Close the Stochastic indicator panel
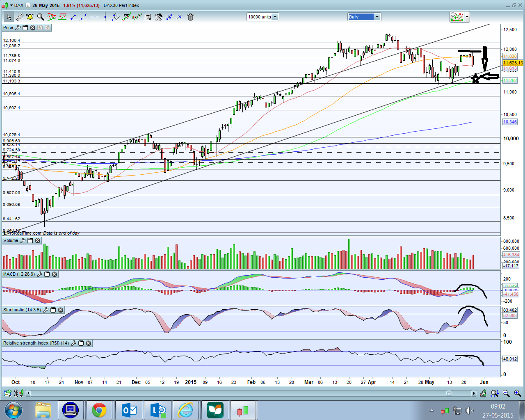The height and width of the screenshot is (420, 525). (x=60, y=310)
